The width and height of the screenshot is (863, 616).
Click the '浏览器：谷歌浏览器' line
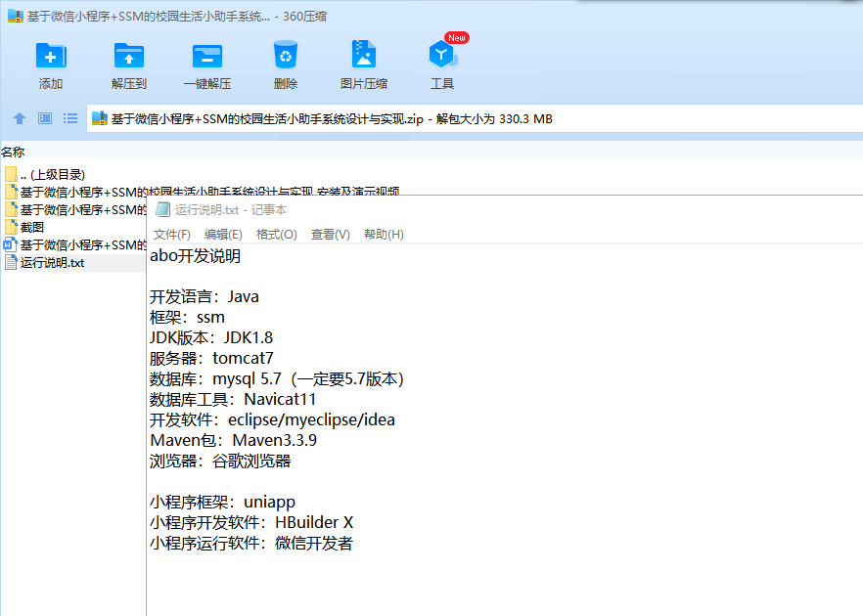[220, 461]
